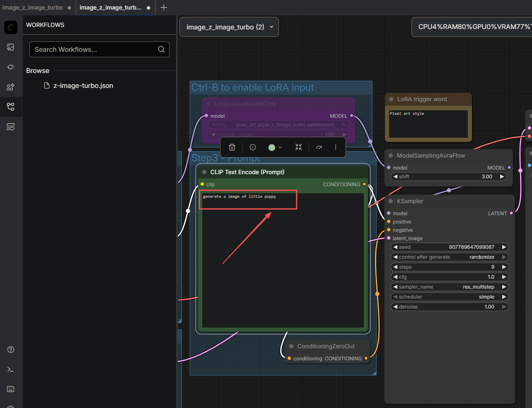The height and width of the screenshot is (408, 532).
Task: Delete the selected CLIP Text Encode node
Action: tap(232, 147)
